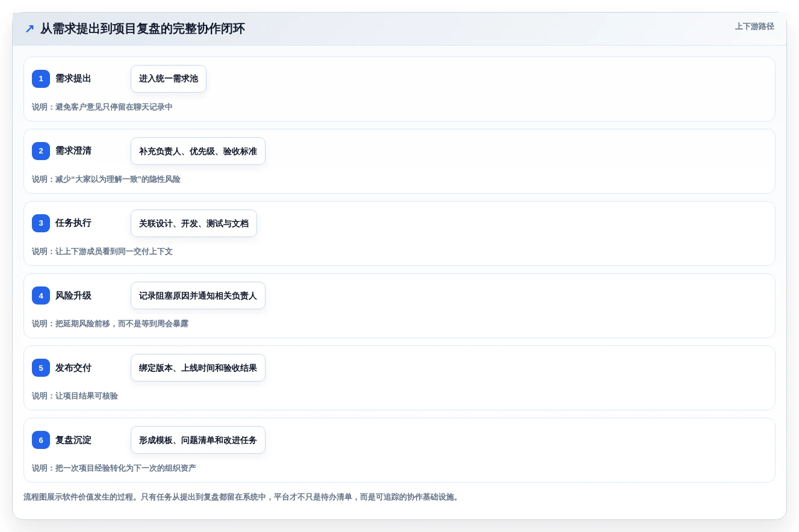
Task: Click the 记录阻塞原因并通知相关负责人 chip
Action: pyautogui.click(x=198, y=295)
